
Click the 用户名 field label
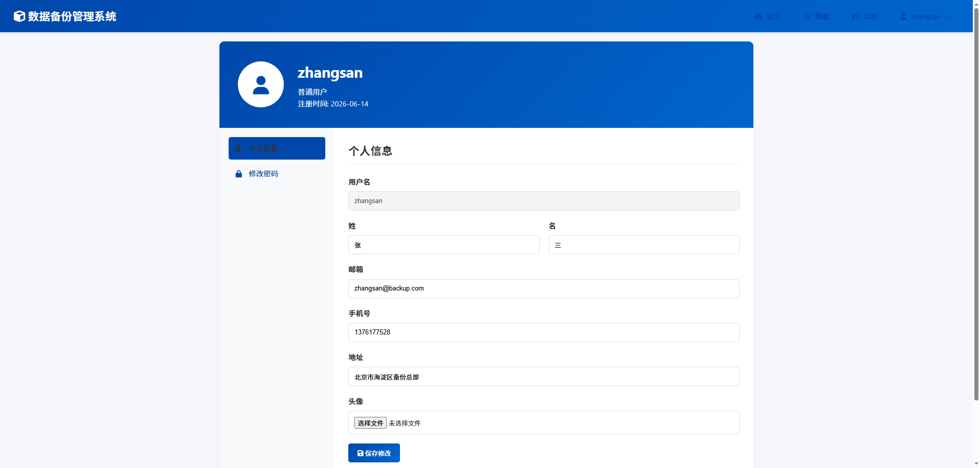(359, 182)
